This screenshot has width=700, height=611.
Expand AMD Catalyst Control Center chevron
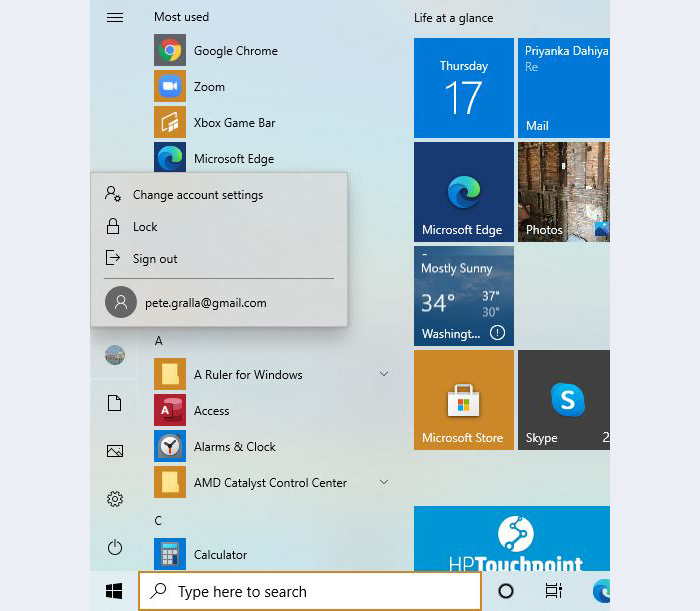(384, 482)
